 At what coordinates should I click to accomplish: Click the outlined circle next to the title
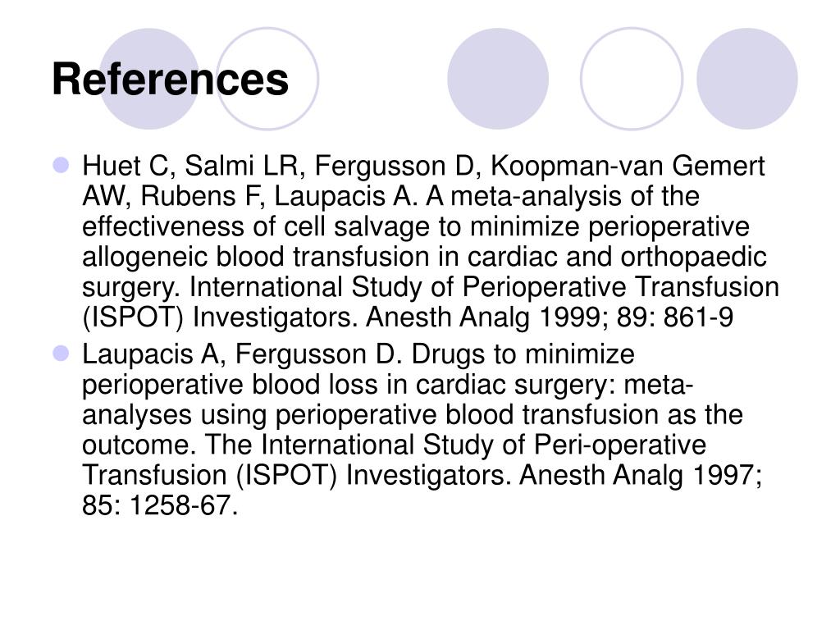[267, 79]
